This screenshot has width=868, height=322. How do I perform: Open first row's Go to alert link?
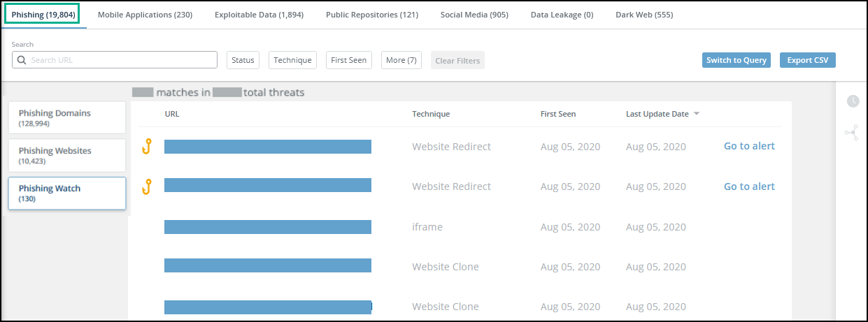point(749,146)
